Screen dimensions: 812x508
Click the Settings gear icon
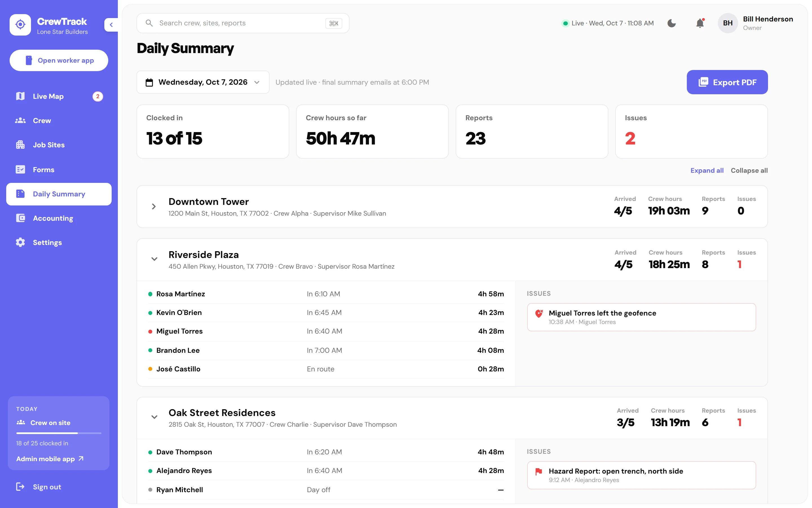[21, 242]
